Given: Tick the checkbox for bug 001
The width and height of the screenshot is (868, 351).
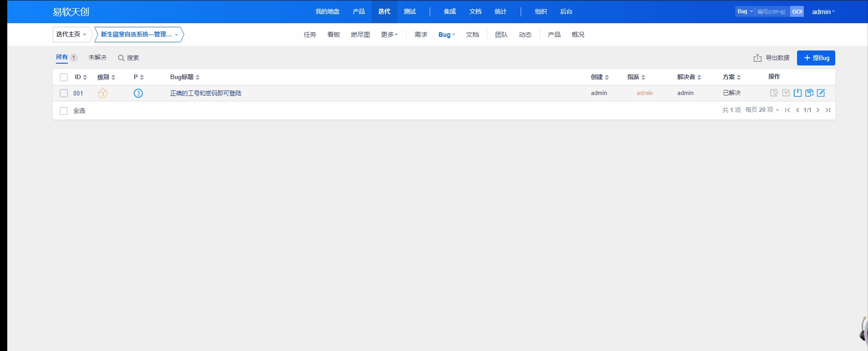Looking at the screenshot, I should pos(64,93).
